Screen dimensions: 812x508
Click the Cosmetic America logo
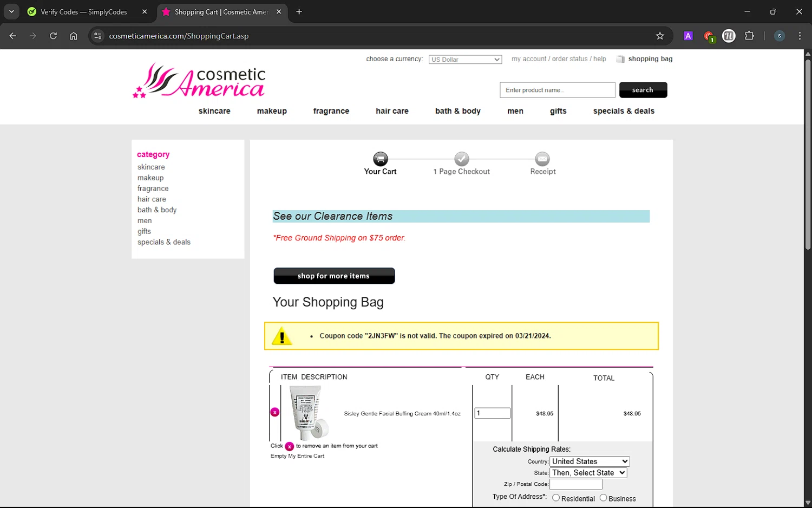click(199, 80)
